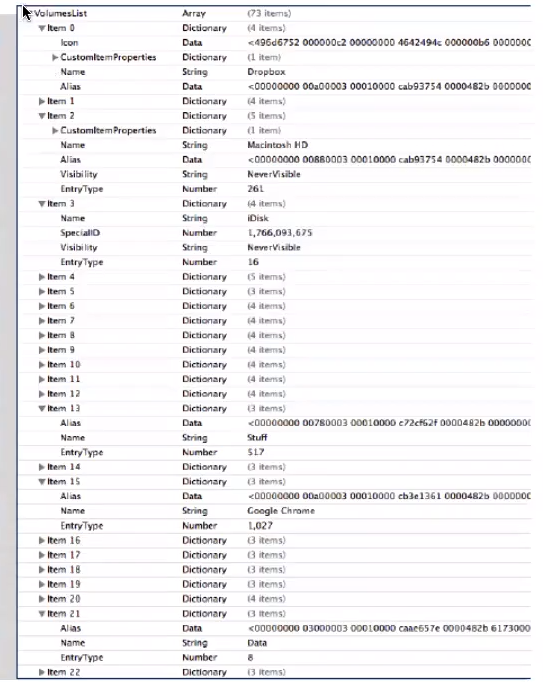The image size is (543, 682).
Task: Expand Item 22 disclosure triangle
Action: [42, 672]
